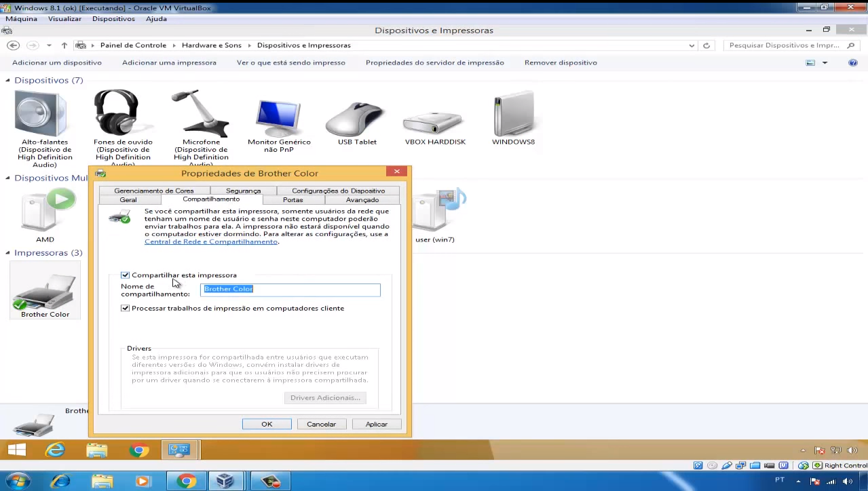Click OK in printer properties dialog
Viewport: 868px width, 491px height.
coord(267,425)
